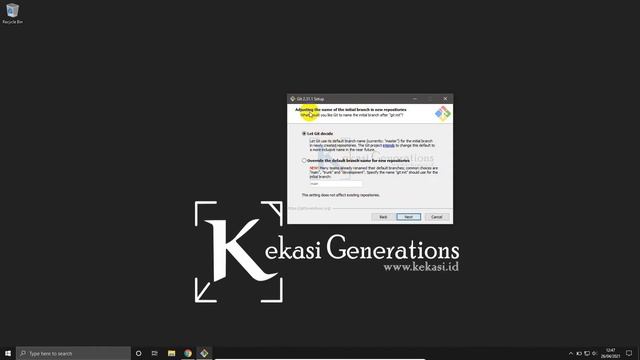Open Cortana from the taskbar
Screen dimensions: 640x360
click(138, 353)
